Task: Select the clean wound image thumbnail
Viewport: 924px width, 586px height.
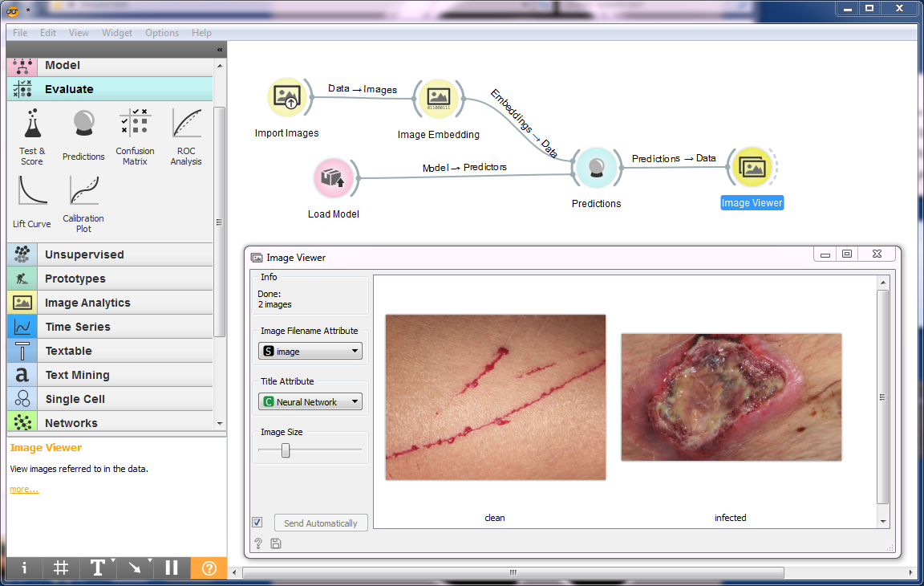Action: (x=496, y=397)
